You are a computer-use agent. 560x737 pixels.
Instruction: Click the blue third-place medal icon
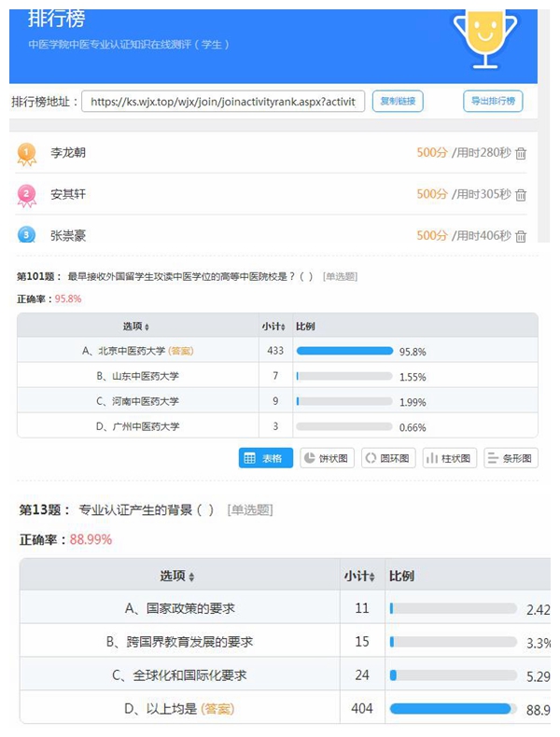pos(26,235)
